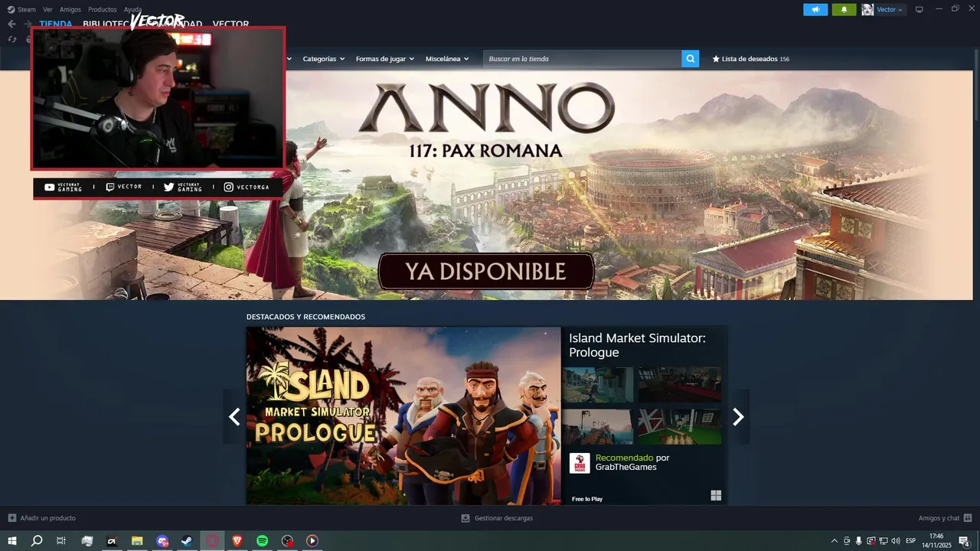Open the Amigos menu
Viewport: 980px width, 551px height.
(70, 9)
